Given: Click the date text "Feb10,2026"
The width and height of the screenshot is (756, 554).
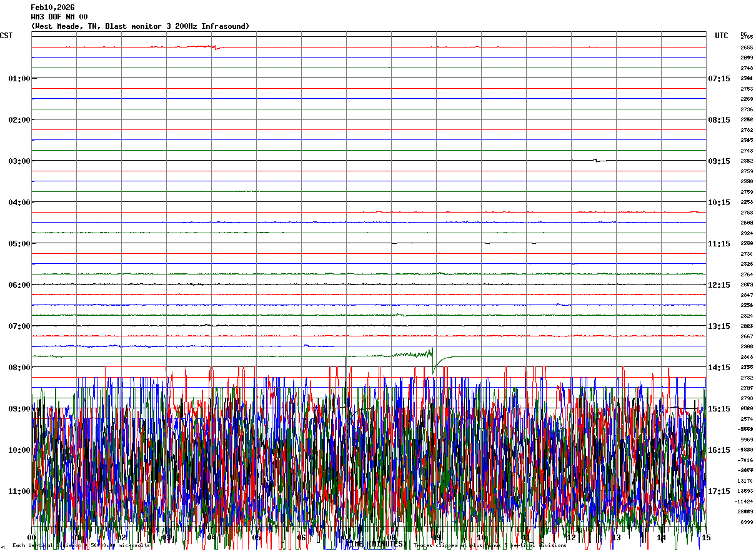Looking at the screenshot, I should [52, 8].
